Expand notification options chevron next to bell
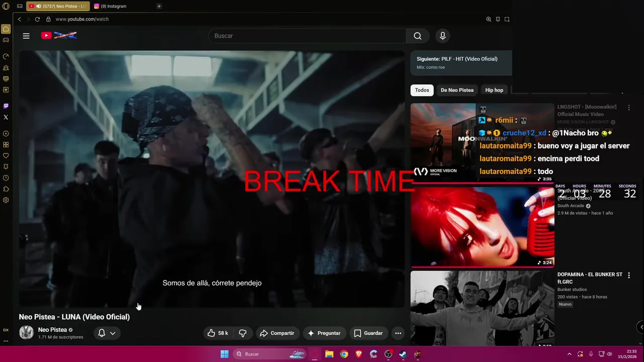 point(113,333)
